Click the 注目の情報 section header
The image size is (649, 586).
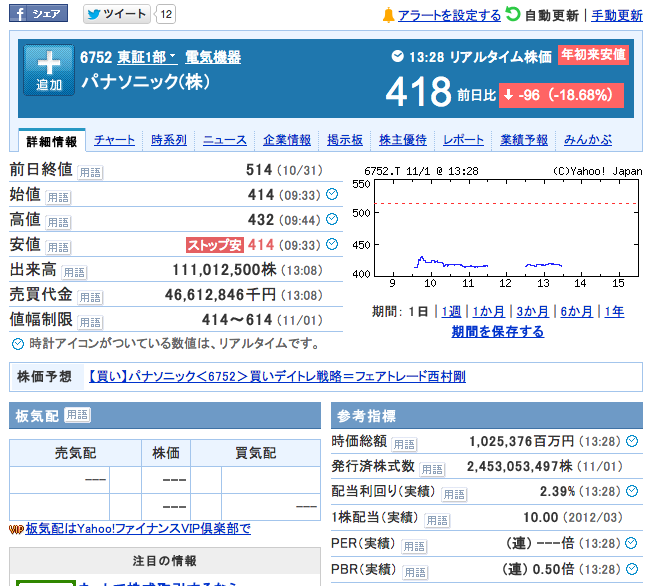pyautogui.click(x=165, y=561)
